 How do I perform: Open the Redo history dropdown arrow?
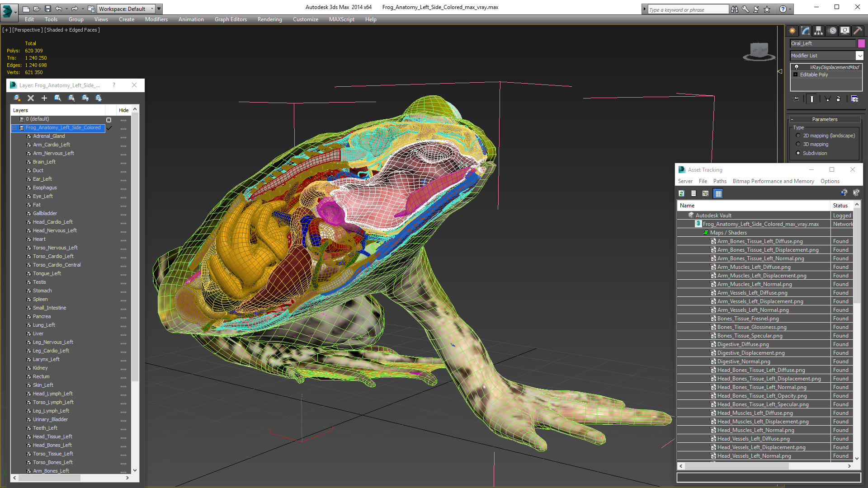tap(82, 9)
